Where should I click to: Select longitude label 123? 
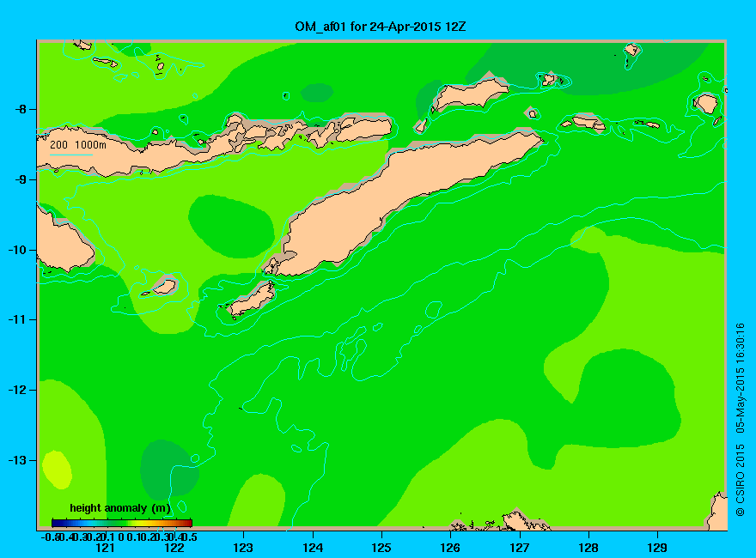pyautogui.click(x=243, y=548)
